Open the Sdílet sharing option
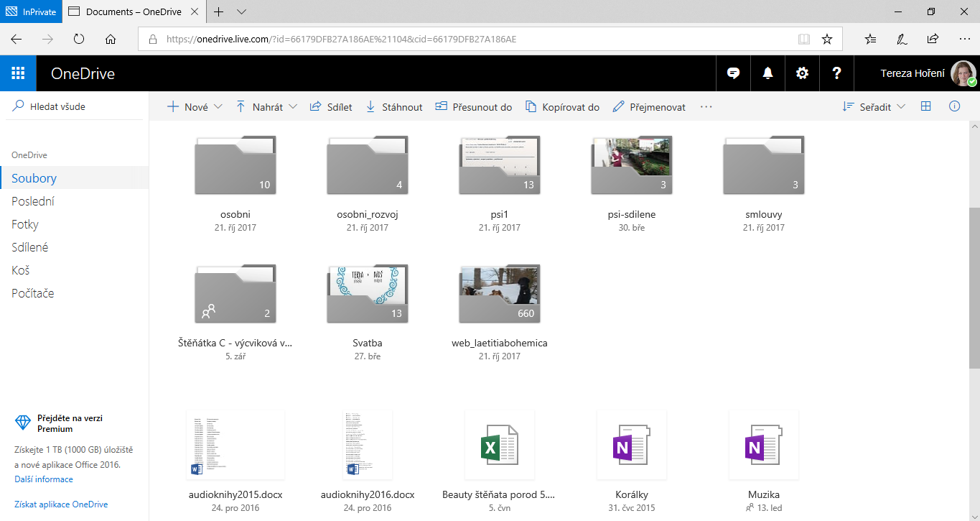This screenshot has height=521, width=980. (330, 106)
